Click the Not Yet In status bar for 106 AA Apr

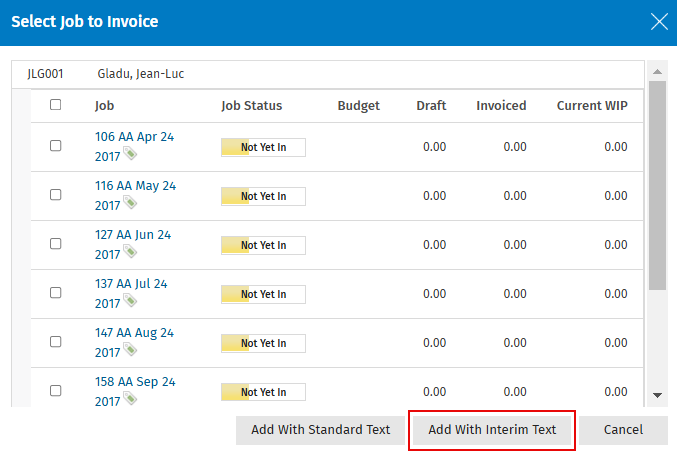tap(263, 147)
